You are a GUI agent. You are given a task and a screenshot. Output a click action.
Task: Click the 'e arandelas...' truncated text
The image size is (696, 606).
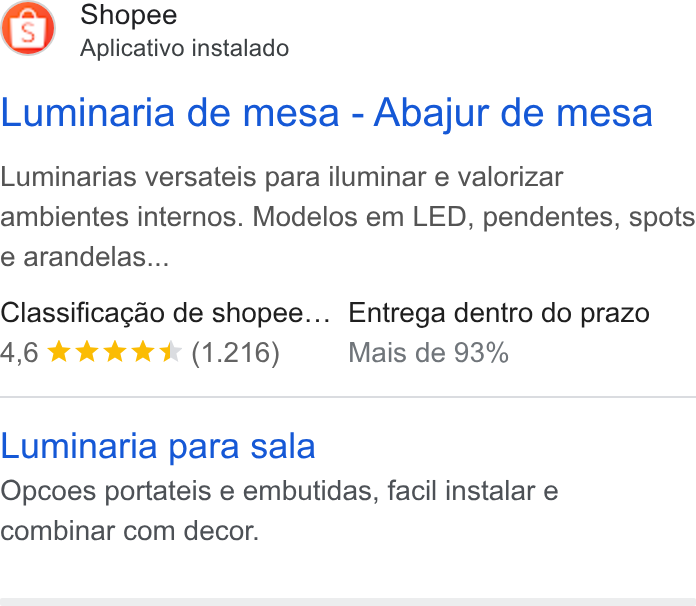click(85, 257)
